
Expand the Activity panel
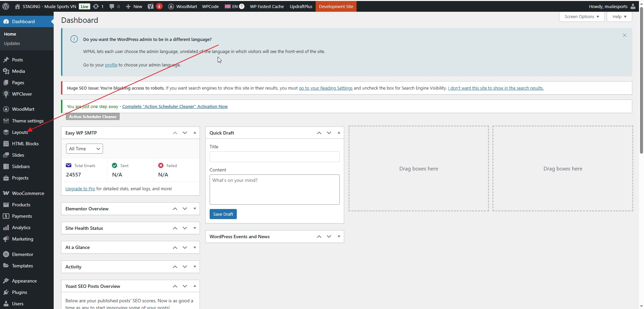point(195,267)
